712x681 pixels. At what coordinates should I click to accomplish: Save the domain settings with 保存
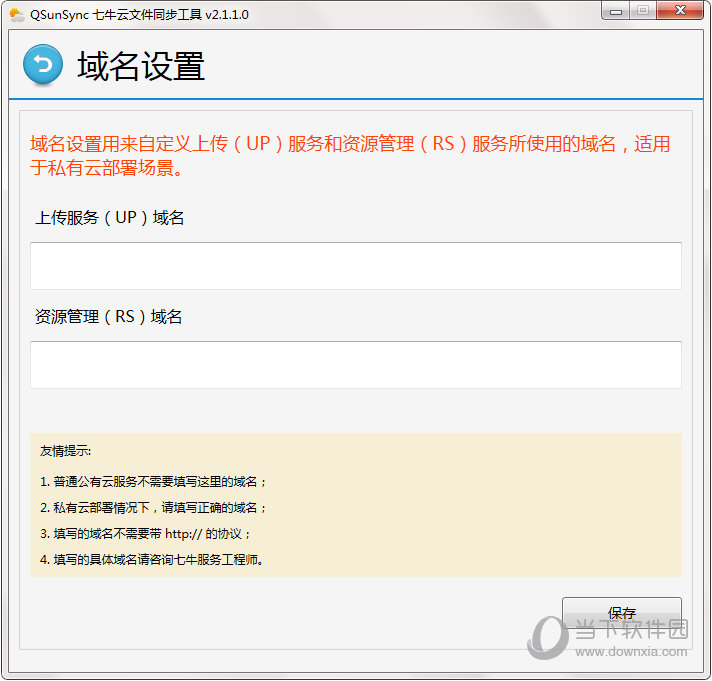click(622, 613)
